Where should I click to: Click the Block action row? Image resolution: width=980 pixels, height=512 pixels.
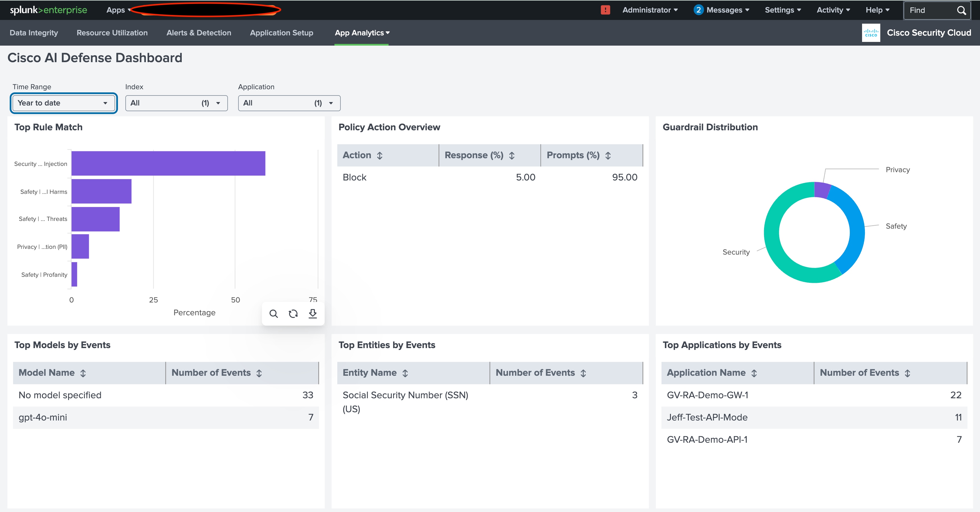tap(490, 177)
